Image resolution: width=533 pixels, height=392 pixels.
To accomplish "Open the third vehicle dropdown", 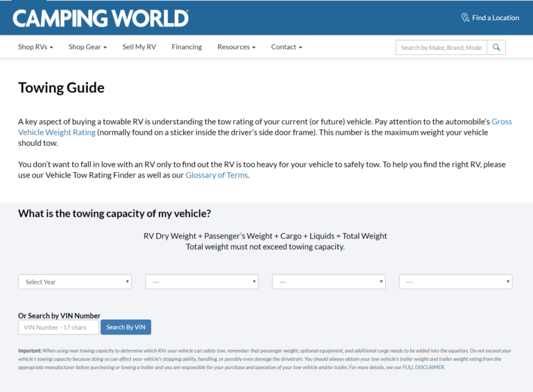I will point(329,282).
